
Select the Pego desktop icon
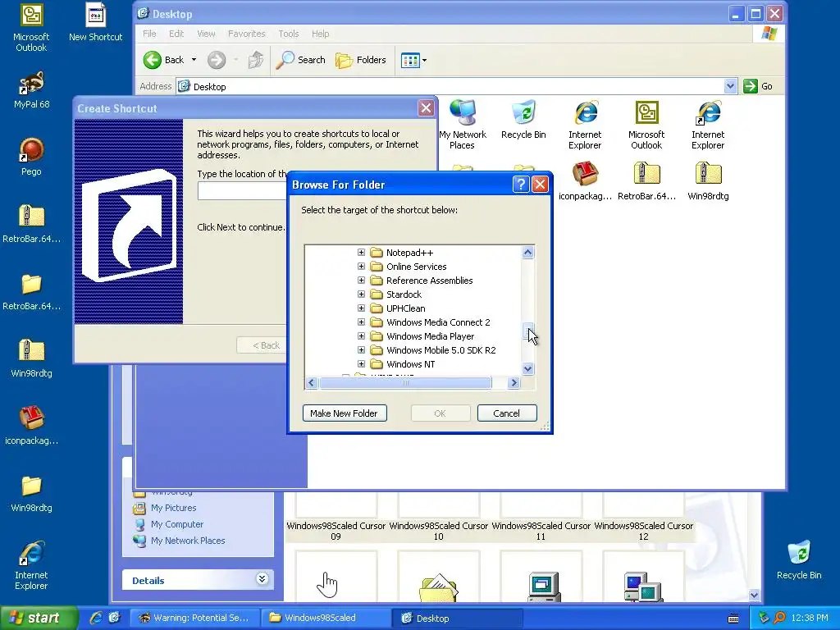tap(31, 157)
